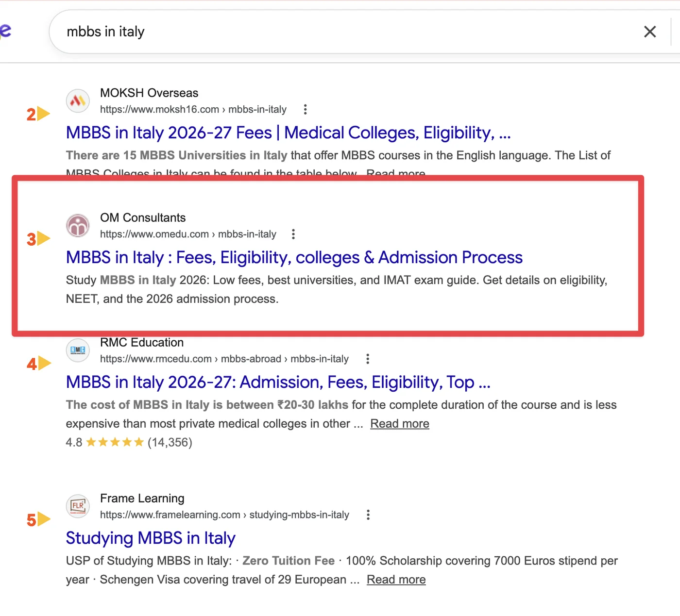Click snippet text "The cost of MBBS in Italy is between ₹20-30 lakhs"

tap(207, 405)
